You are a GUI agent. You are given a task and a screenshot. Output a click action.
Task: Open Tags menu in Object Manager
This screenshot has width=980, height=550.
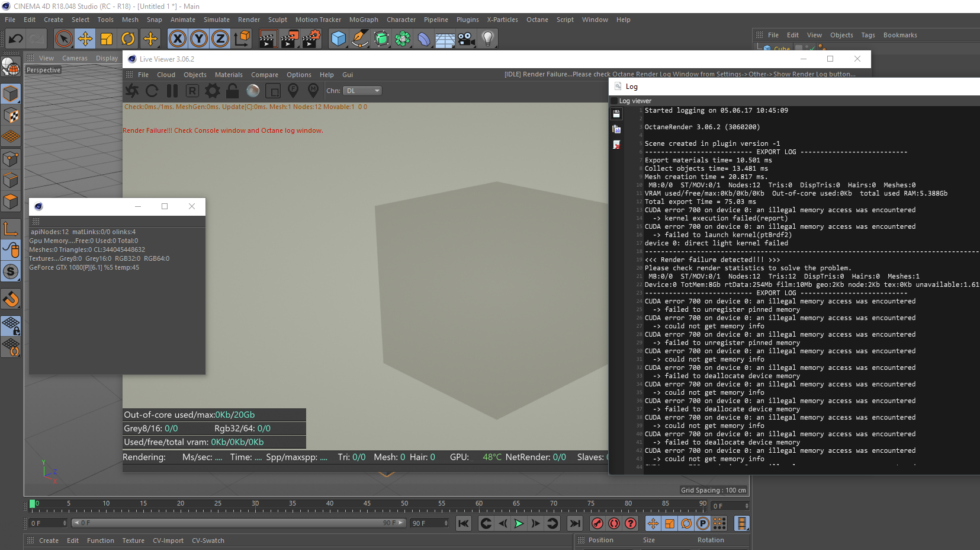pos(868,35)
